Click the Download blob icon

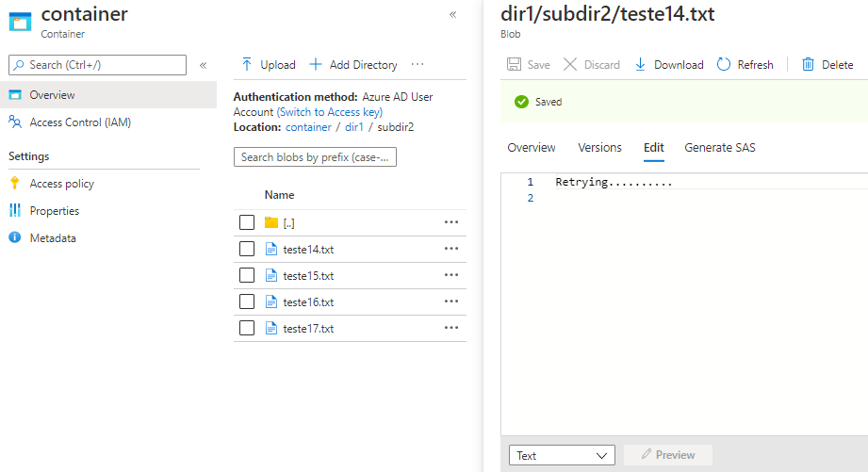point(640,65)
